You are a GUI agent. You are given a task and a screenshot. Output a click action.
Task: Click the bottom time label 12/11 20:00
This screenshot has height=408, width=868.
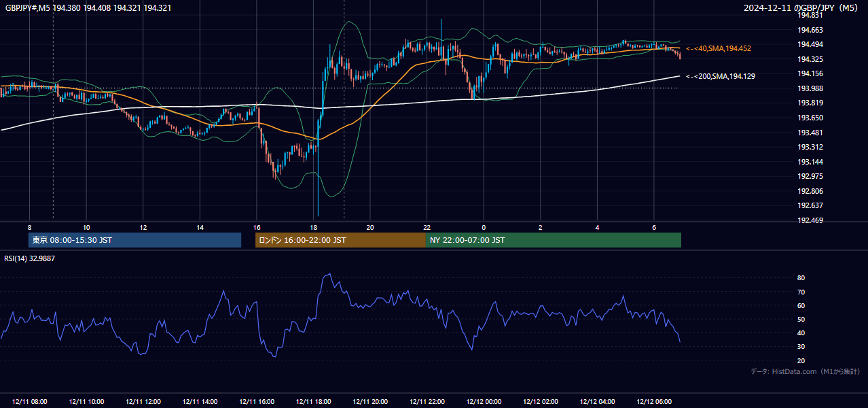(370, 402)
